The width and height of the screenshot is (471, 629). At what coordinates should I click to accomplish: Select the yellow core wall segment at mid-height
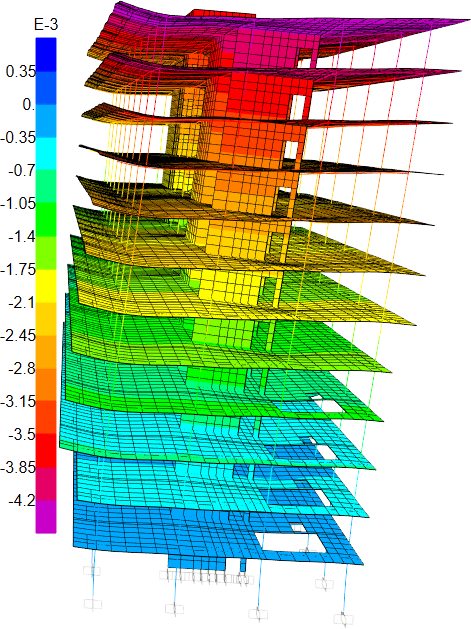click(x=231, y=287)
